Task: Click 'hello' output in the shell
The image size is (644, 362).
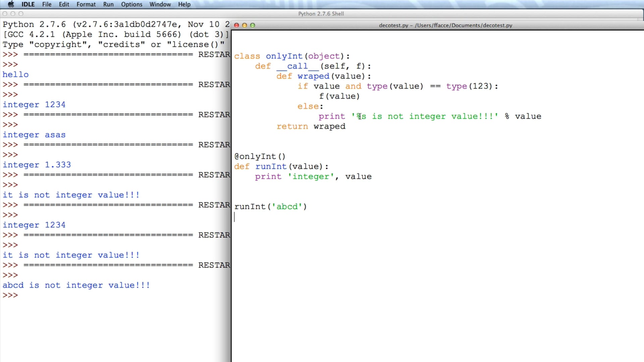Action: (16, 74)
